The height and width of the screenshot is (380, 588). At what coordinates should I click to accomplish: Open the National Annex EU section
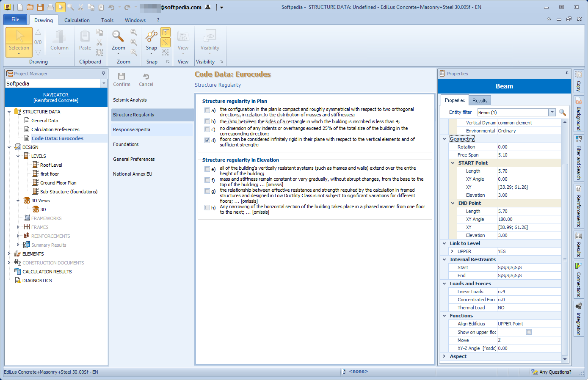pos(152,174)
